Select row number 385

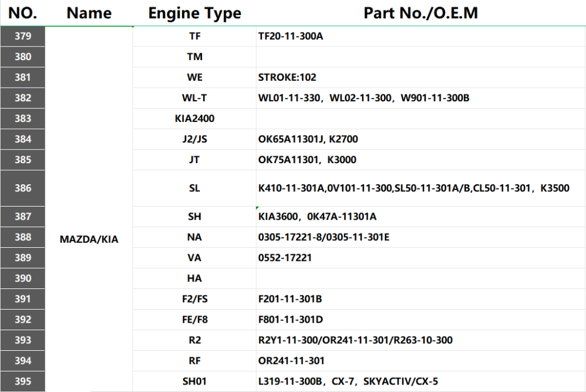coord(22,160)
